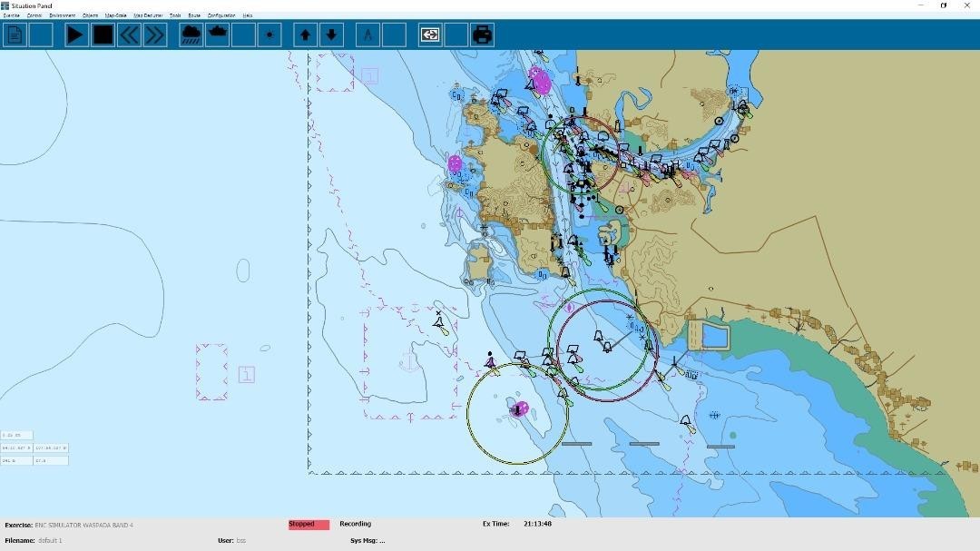This screenshot has height=551, width=980.
Task: Expand the Tools menu
Action: (175, 15)
